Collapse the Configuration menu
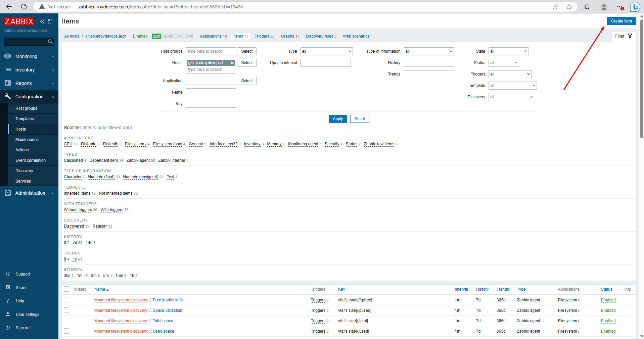This screenshot has height=339, width=644. pyautogui.click(x=29, y=97)
